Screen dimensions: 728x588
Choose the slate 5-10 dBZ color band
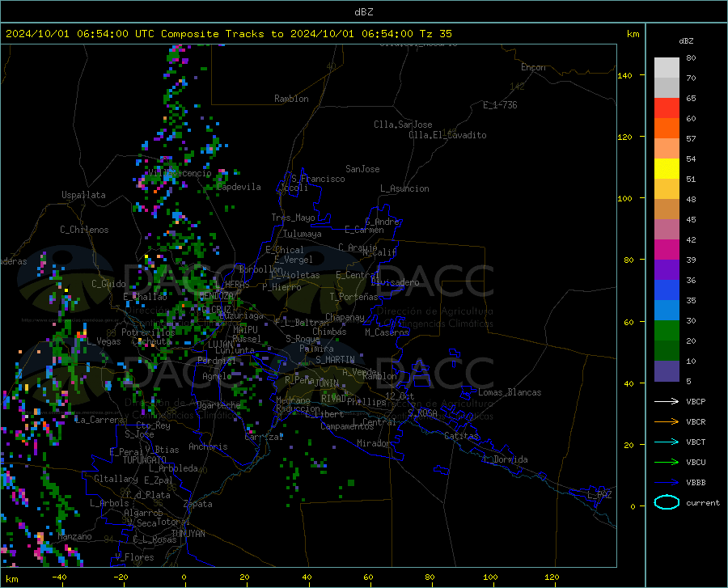[x=667, y=371]
